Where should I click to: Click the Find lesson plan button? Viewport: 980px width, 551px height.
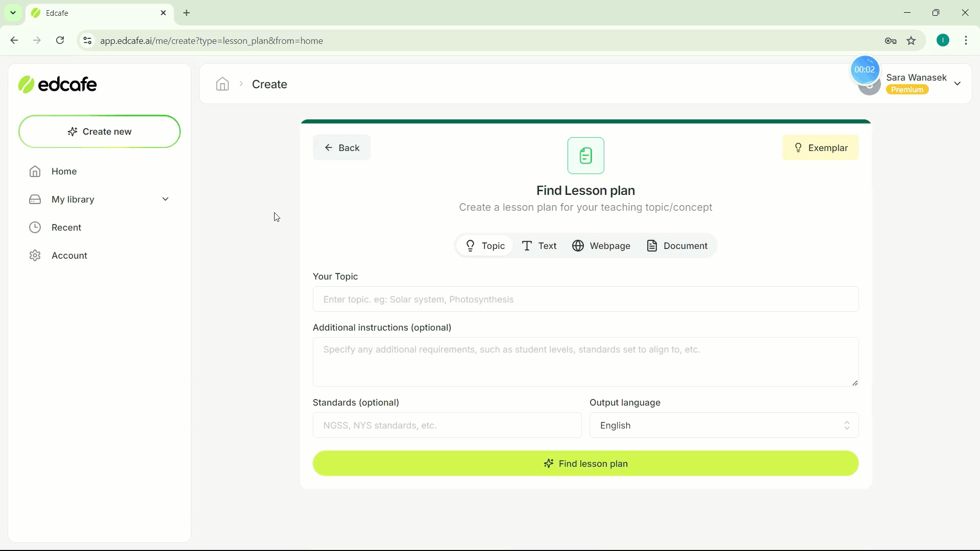pos(586,464)
